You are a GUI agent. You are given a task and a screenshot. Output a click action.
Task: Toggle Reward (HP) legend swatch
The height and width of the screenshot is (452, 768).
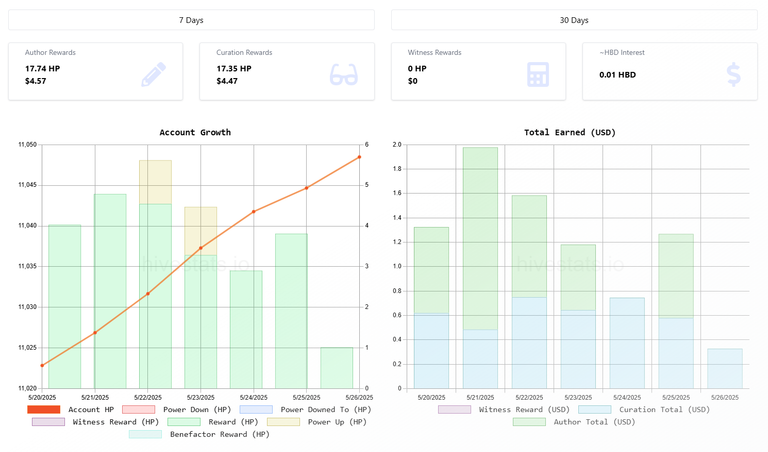(184, 422)
